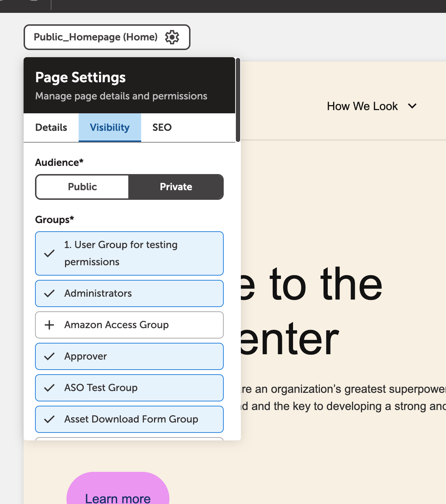Click the Page Settings panel scrollbar
Viewport: 446px width, 504px height.
pos(238,100)
